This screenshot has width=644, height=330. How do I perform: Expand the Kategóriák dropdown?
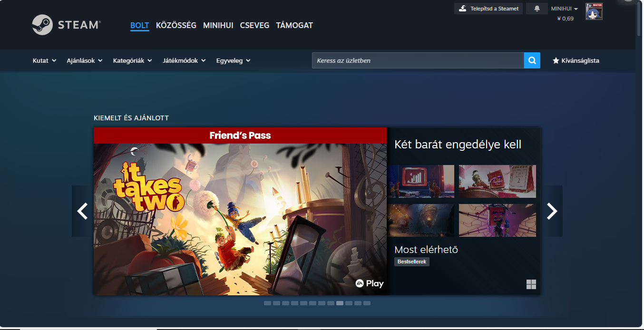coord(132,60)
